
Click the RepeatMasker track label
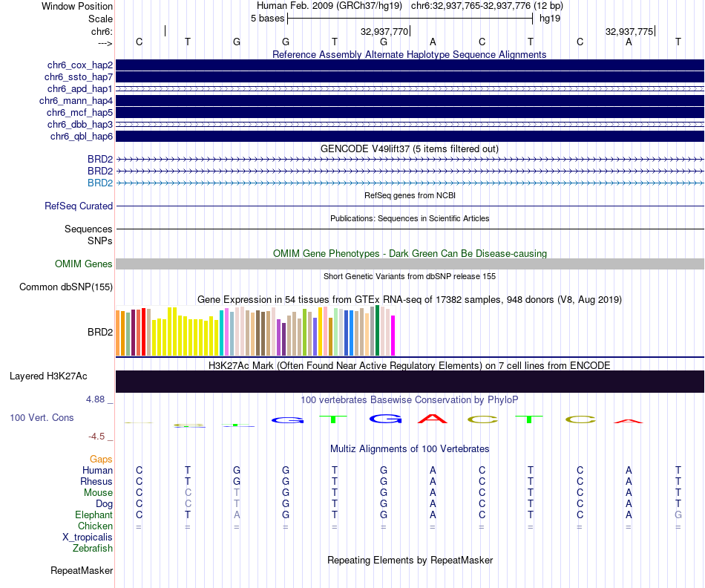click(82, 571)
